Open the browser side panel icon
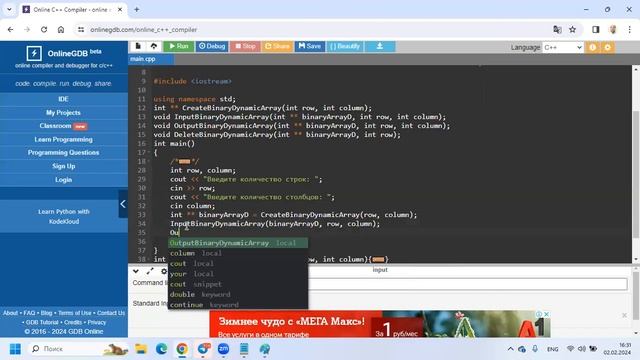 [x=596, y=29]
